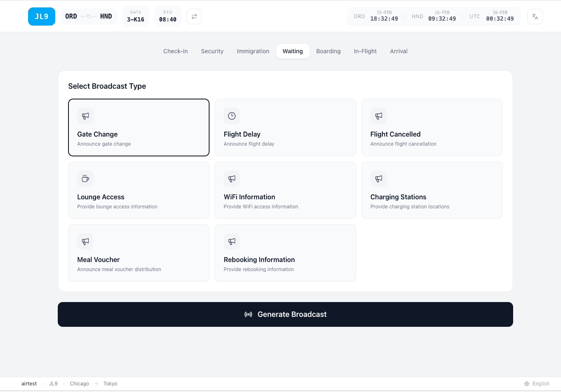Open the English language selector in footer
The width and height of the screenshot is (561, 392).
pyautogui.click(x=540, y=383)
